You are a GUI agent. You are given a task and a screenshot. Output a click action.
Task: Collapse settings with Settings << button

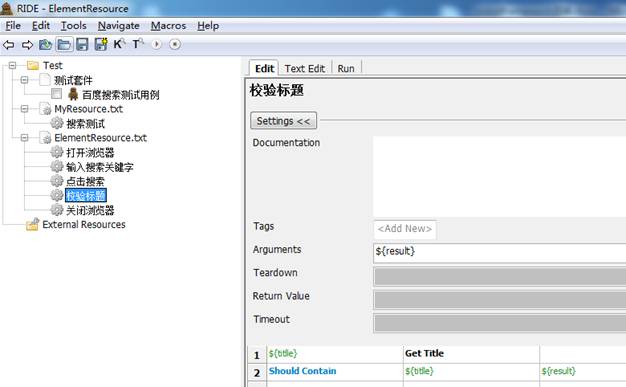click(x=283, y=121)
